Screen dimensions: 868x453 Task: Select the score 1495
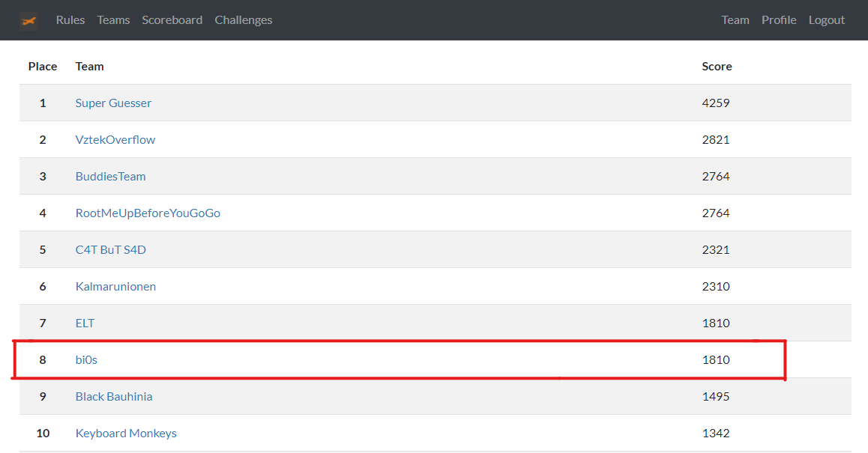(716, 397)
